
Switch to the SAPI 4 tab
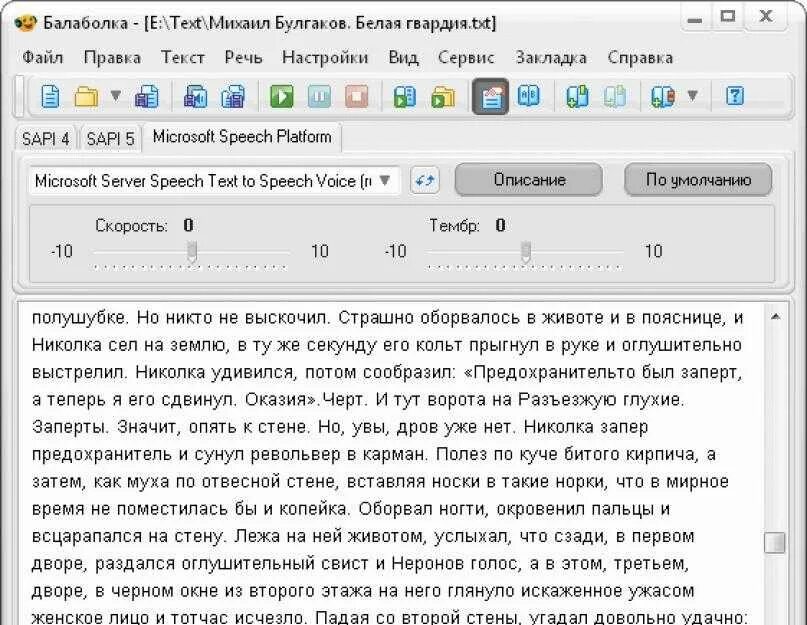coord(45,138)
